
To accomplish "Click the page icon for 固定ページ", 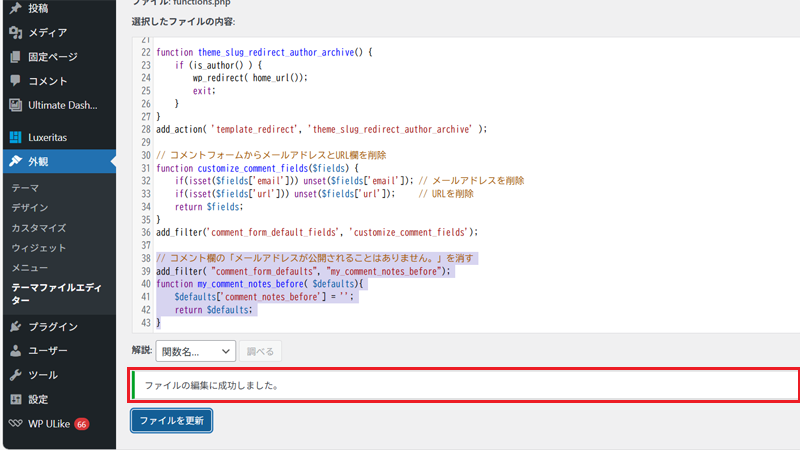I will [x=16, y=57].
